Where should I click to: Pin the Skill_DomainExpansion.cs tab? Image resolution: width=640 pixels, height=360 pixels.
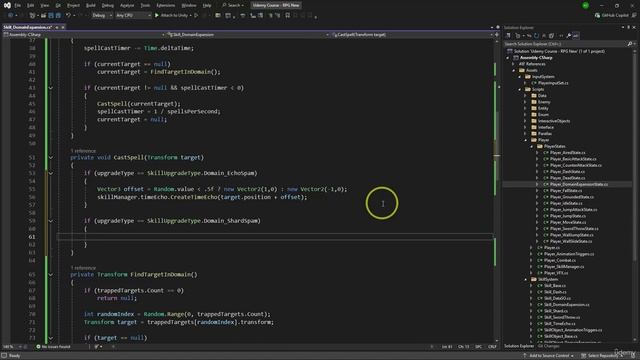click(x=57, y=27)
